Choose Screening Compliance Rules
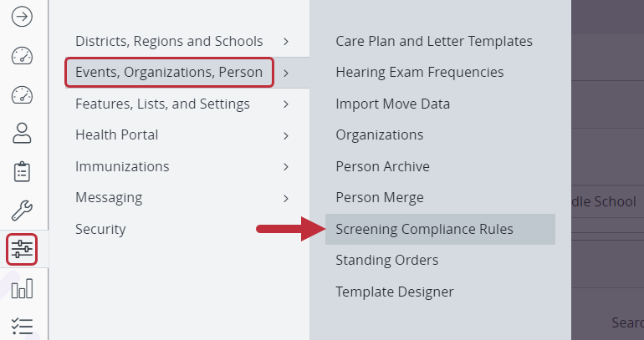Screen dimensions: 644x340 click(424, 229)
